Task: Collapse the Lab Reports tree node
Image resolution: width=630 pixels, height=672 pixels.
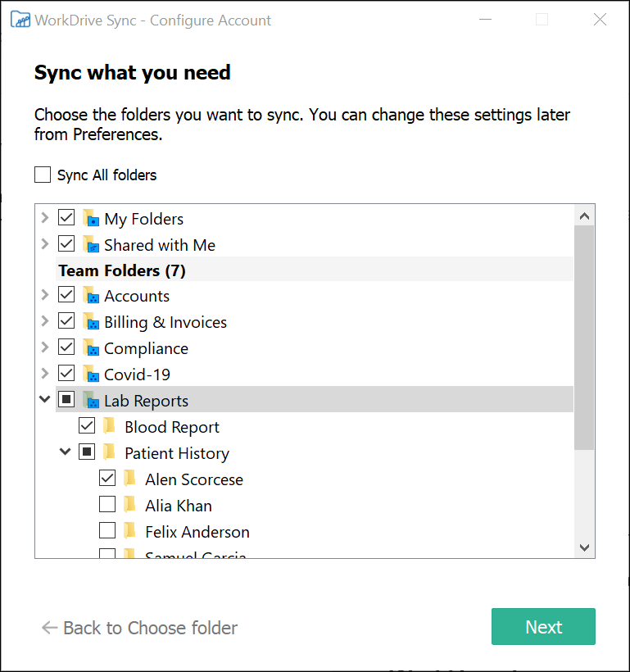Action: (x=44, y=399)
